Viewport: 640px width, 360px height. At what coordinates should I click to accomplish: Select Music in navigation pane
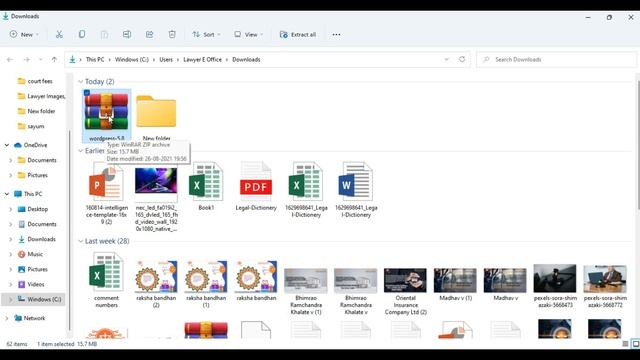(31, 254)
